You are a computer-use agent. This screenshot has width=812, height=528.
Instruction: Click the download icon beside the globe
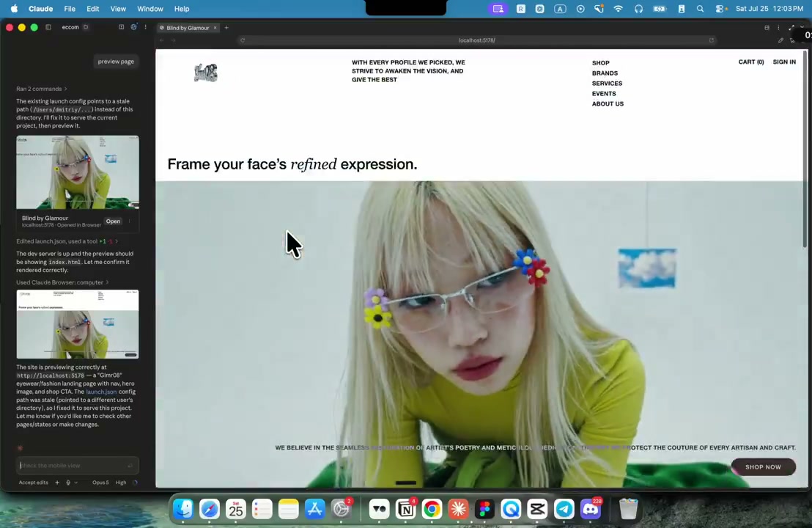tap(121, 27)
